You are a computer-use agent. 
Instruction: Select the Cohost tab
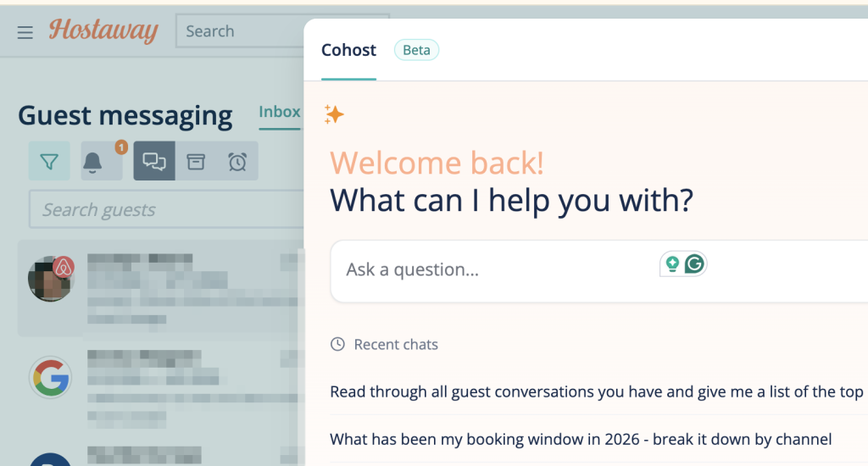point(348,50)
